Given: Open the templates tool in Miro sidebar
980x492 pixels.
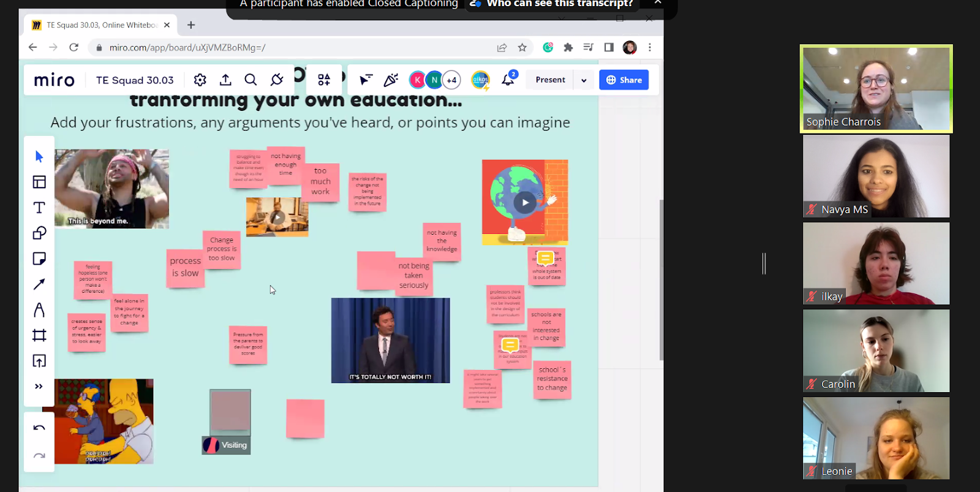Looking at the screenshot, I should click(39, 182).
